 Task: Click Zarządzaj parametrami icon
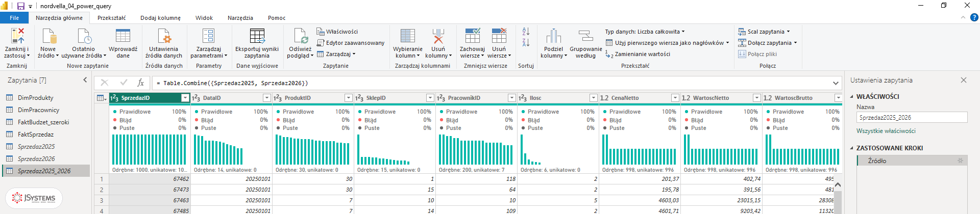(208, 36)
